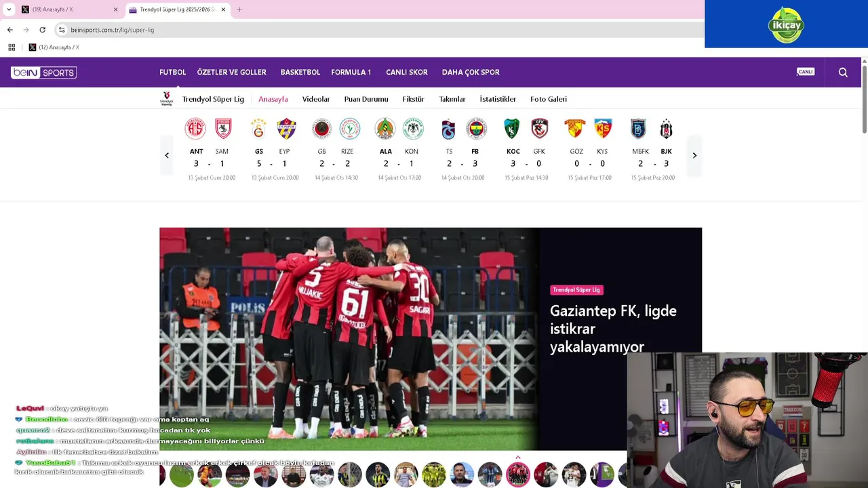Click the Rizespor crest above RIZE
Image resolution: width=868 pixels, height=488 pixels.
click(349, 129)
